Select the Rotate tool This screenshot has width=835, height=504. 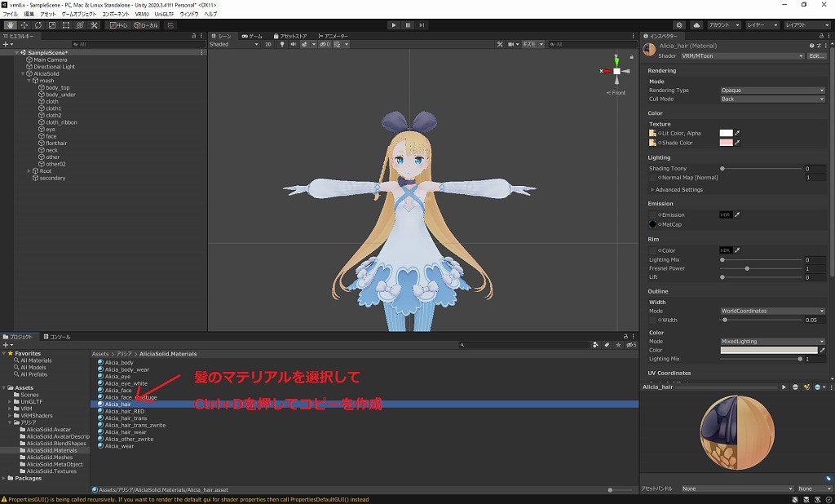coord(38,25)
